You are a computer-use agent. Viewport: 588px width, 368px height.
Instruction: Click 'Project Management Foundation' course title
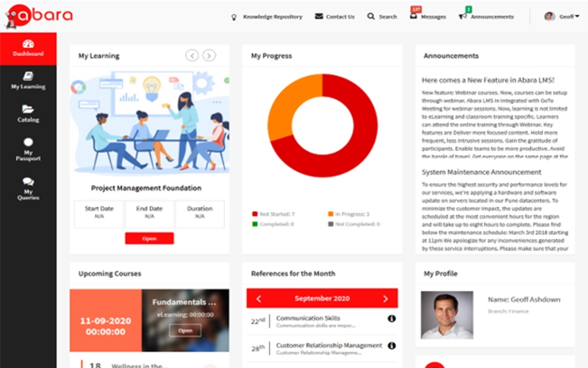146,188
